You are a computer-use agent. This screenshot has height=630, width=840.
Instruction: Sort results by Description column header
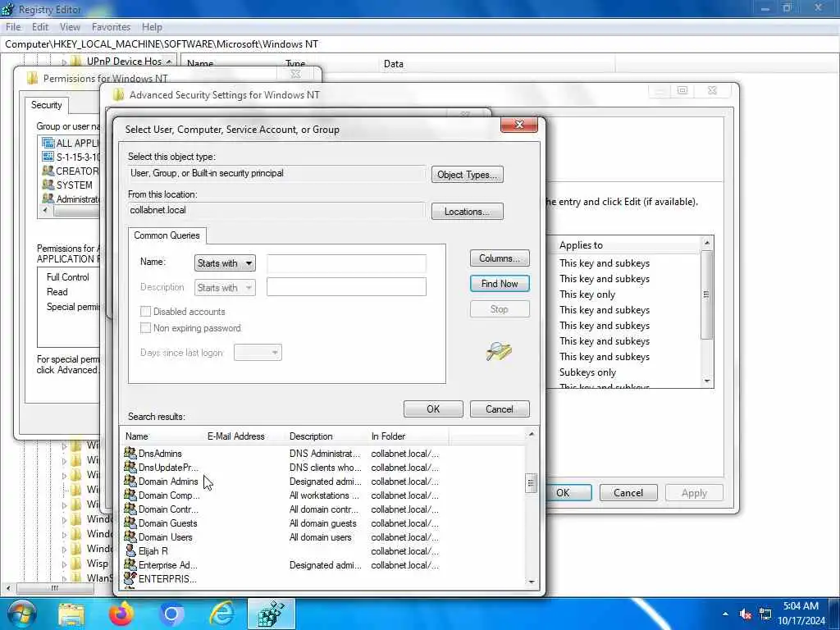[326, 436]
